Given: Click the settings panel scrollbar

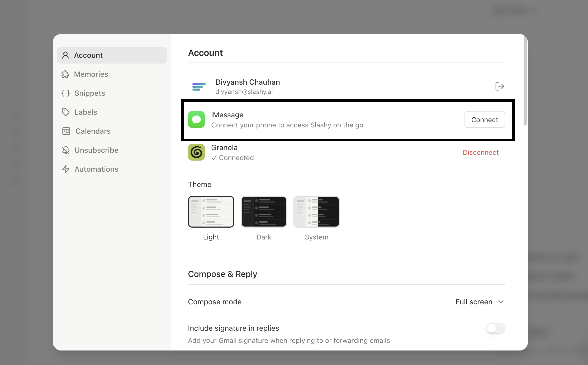Looking at the screenshot, I should [525, 81].
